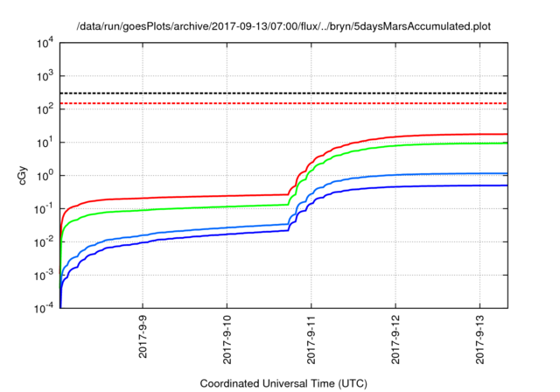Click the 2017-9-9 date label
The width and height of the screenshot is (560, 392).
coord(143,336)
